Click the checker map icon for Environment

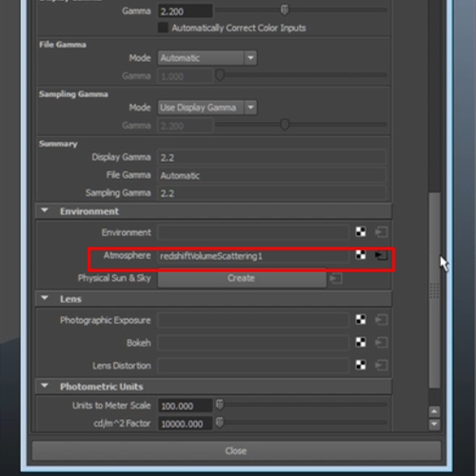(x=361, y=232)
